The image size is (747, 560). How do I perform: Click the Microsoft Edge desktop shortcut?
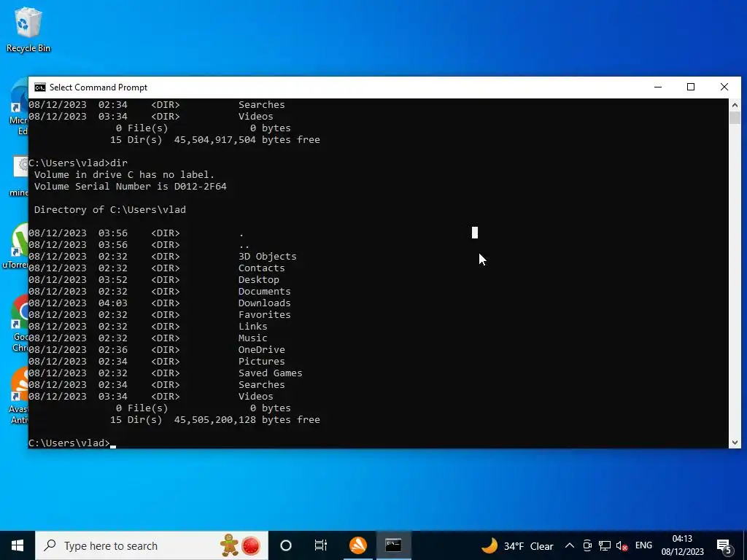click(x=19, y=107)
